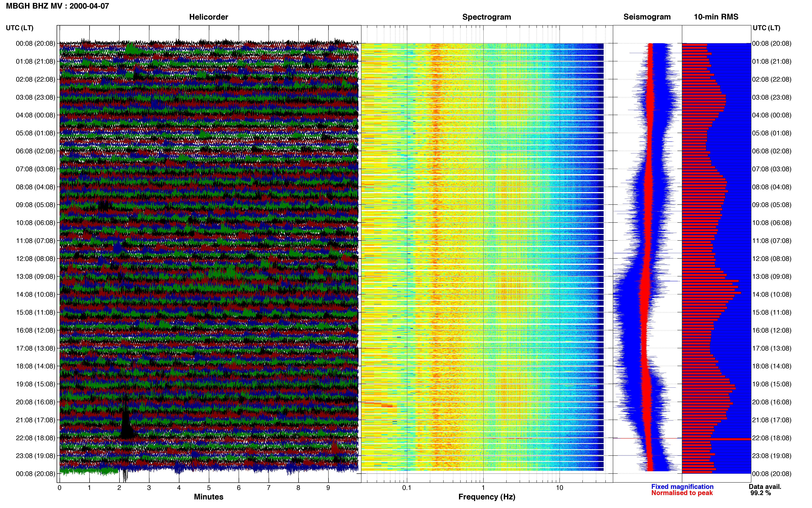Screen dimensions: 812x508
Task: Click the 'Minutes' axis label
Action: pos(209,497)
